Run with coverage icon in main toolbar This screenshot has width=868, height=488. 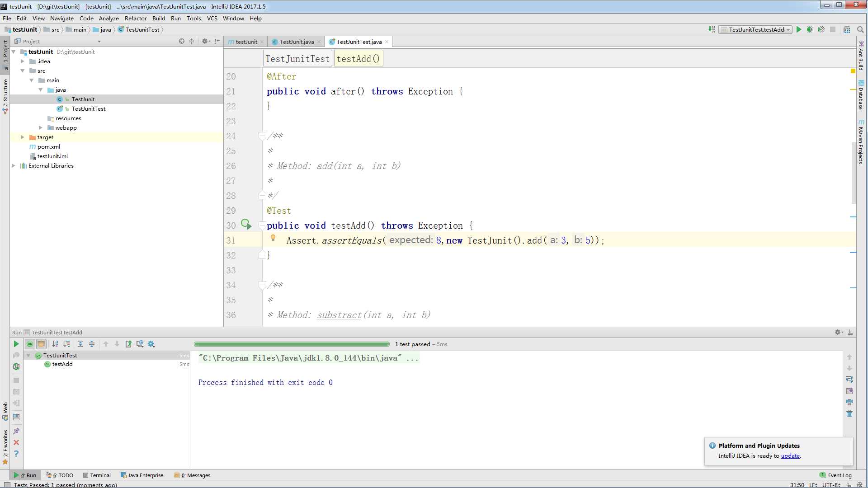[x=821, y=29]
